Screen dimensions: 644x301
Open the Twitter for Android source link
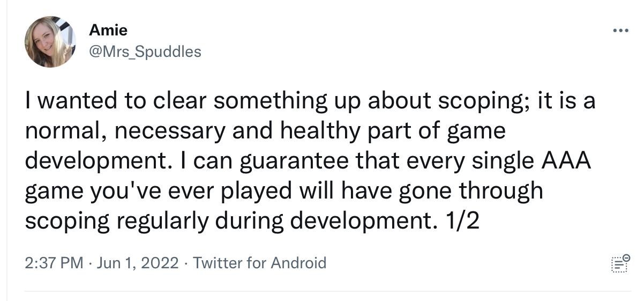coord(259,263)
